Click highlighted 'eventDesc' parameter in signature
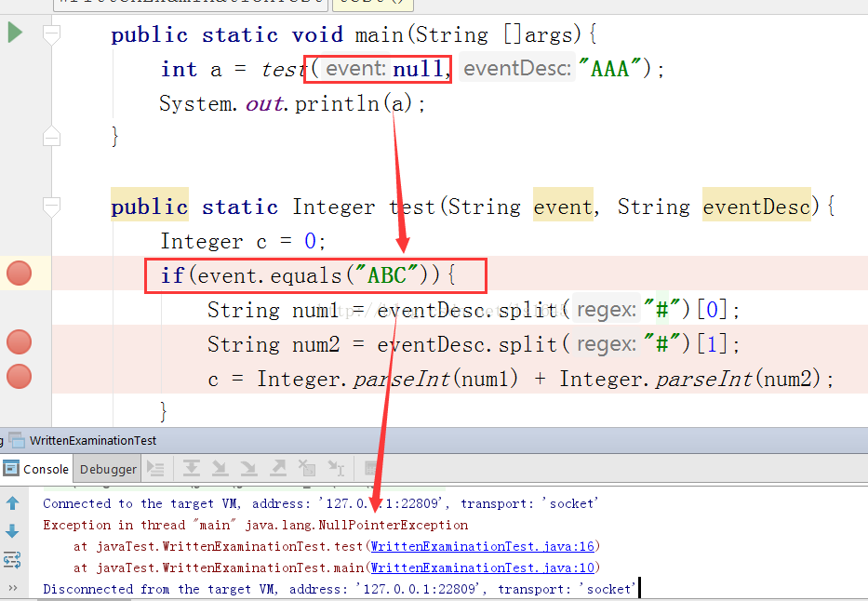This screenshot has height=601, width=868. click(756, 207)
